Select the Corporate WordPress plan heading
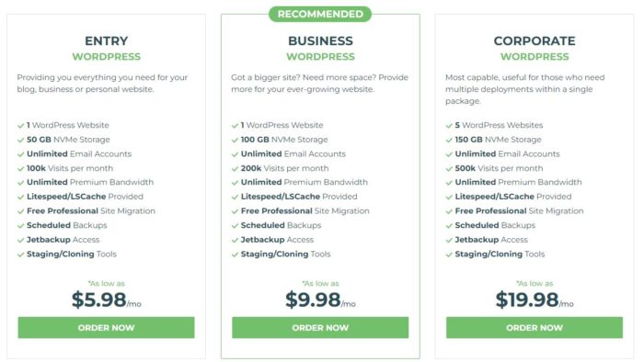The width and height of the screenshot is (644, 362). 535,49
